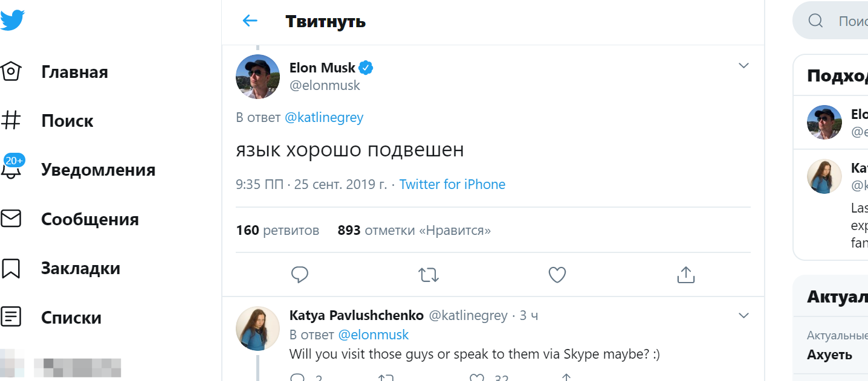Share the tweet via upload icon
The width and height of the screenshot is (868, 381).
(685, 275)
